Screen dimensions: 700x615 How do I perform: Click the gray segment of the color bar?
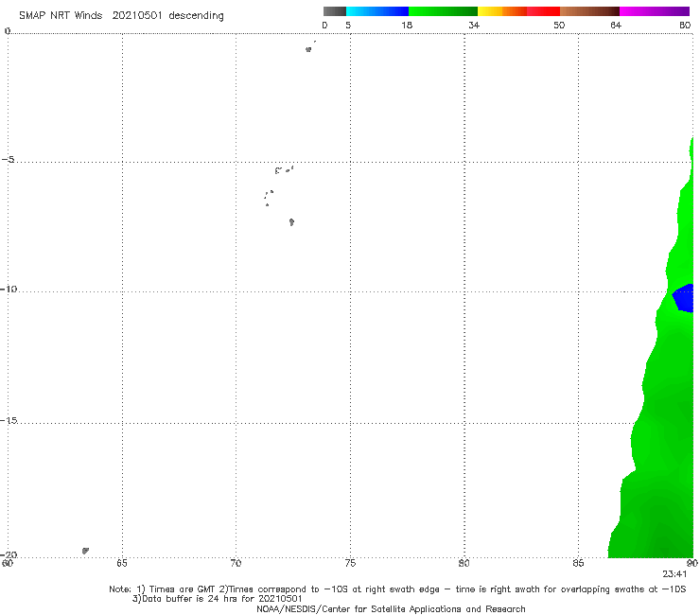pos(334,11)
